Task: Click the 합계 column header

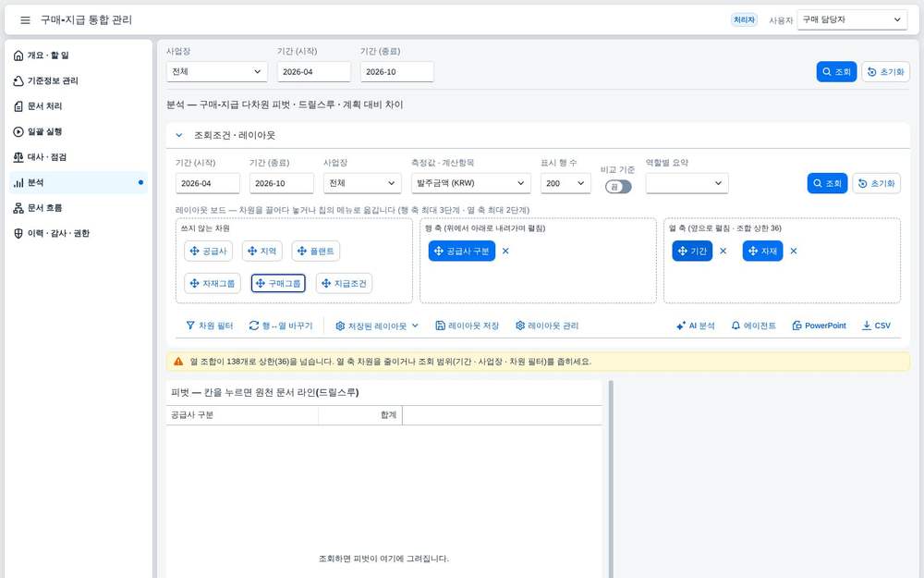Action: pos(360,415)
